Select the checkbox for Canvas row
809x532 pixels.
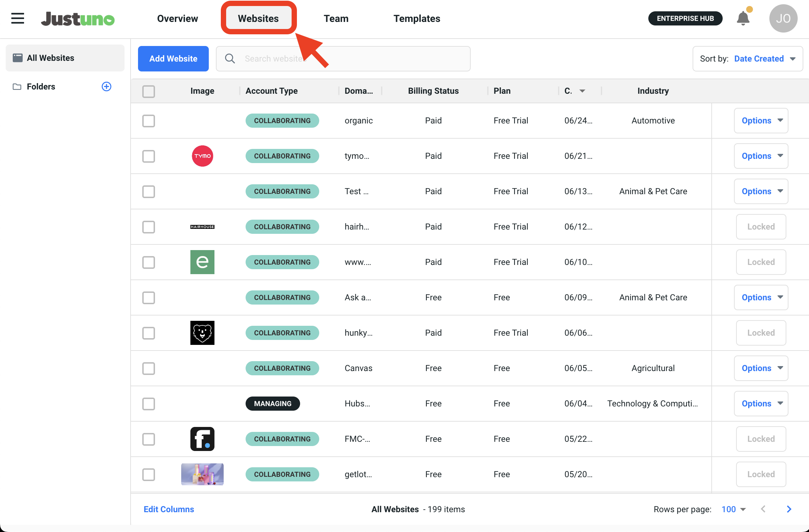[x=149, y=368]
